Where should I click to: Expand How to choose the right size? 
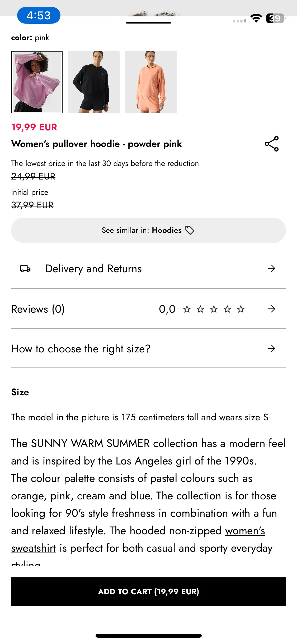[x=148, y=349]
